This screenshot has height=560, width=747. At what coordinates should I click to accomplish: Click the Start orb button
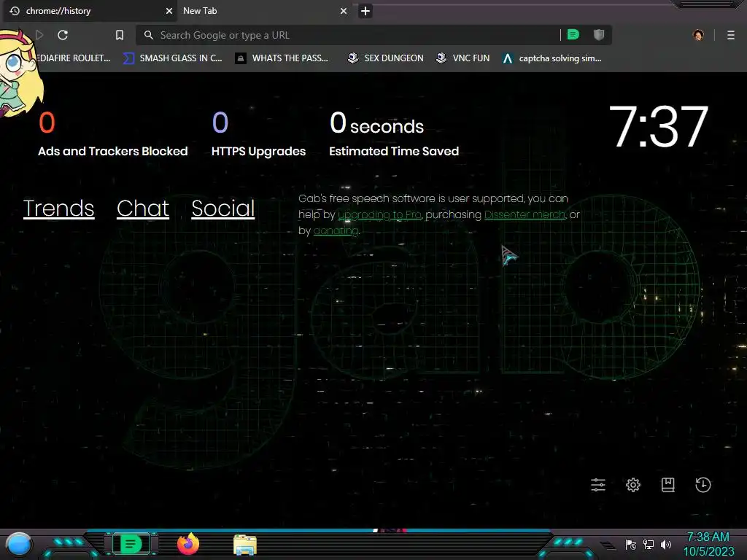tap(19, 545)
